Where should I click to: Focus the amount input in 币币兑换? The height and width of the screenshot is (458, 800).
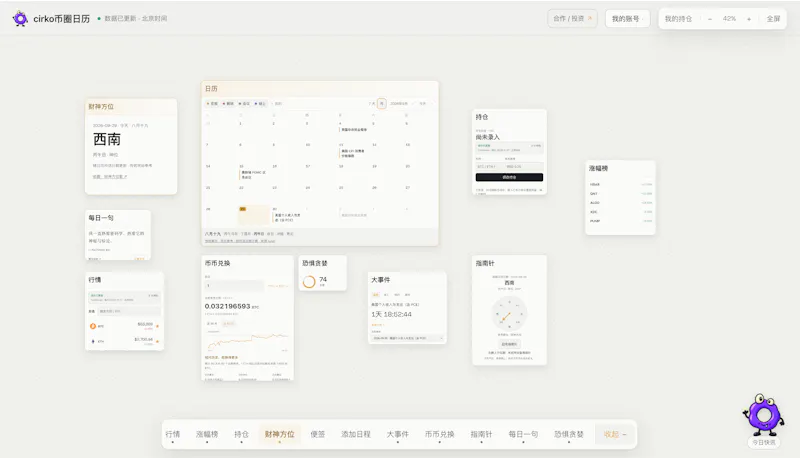(234, 286)
